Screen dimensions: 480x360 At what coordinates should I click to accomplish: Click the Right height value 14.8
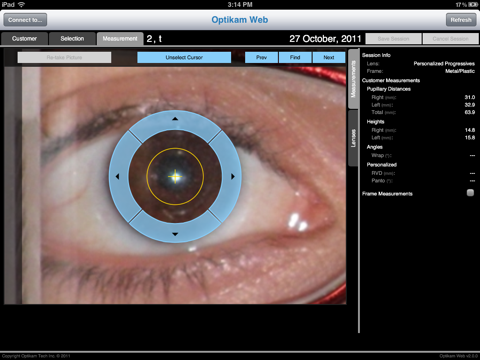pos(470,130)
